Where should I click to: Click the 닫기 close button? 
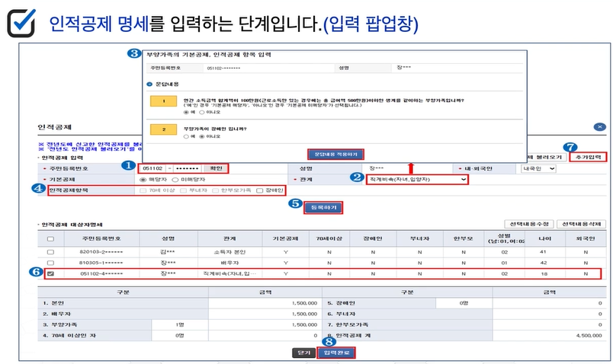303,353
